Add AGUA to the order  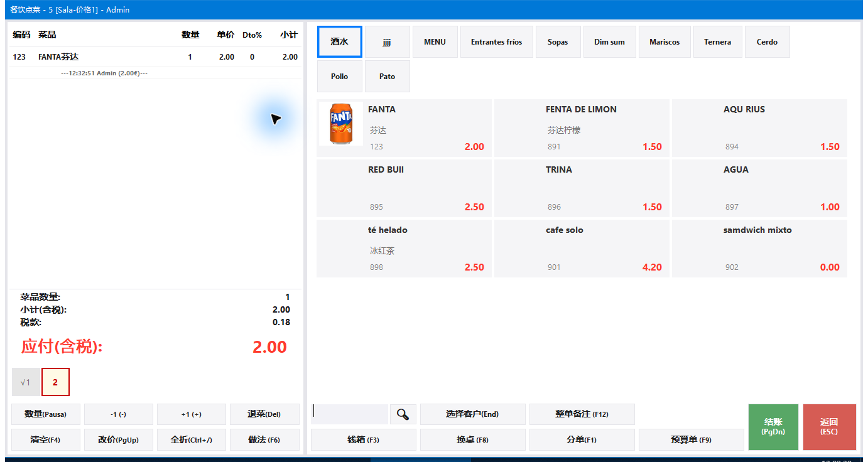point(759,188)
